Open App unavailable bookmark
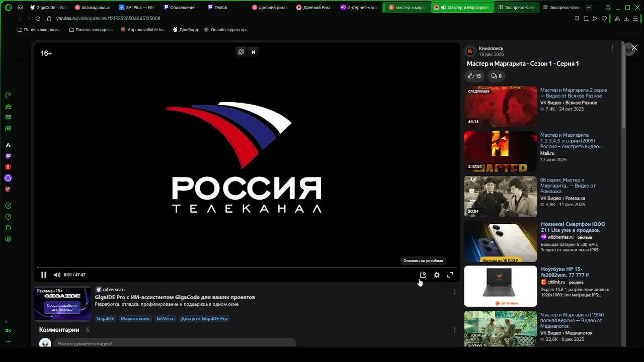Screen dimensions: 644x362 point(143,30)
